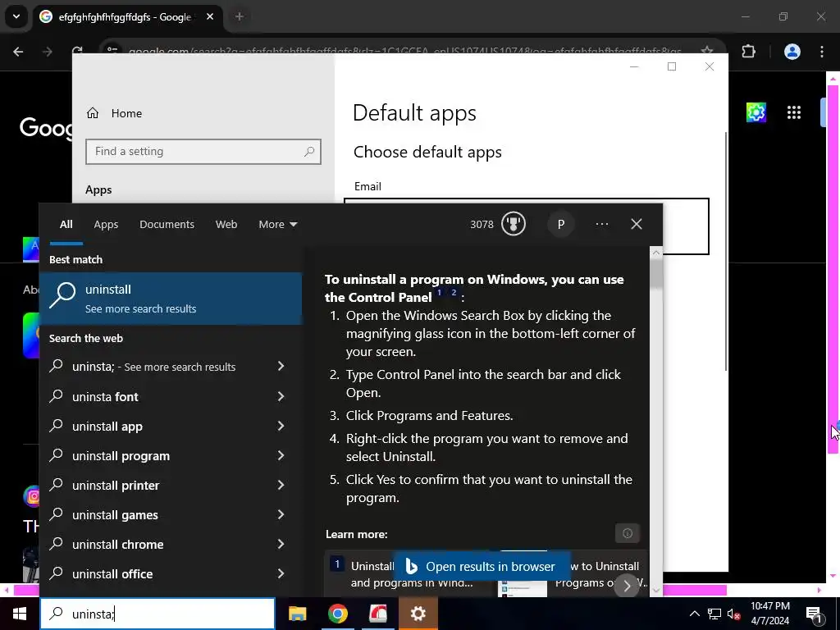Click the info icon beside Learn more
This screenshot has width=840, height=630.
coord(628,533)
